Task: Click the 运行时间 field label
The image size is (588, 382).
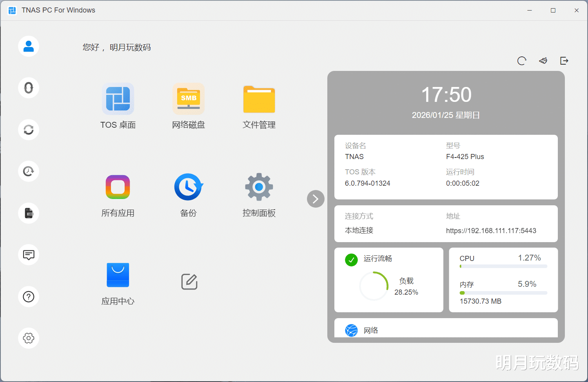Action: 460,172
